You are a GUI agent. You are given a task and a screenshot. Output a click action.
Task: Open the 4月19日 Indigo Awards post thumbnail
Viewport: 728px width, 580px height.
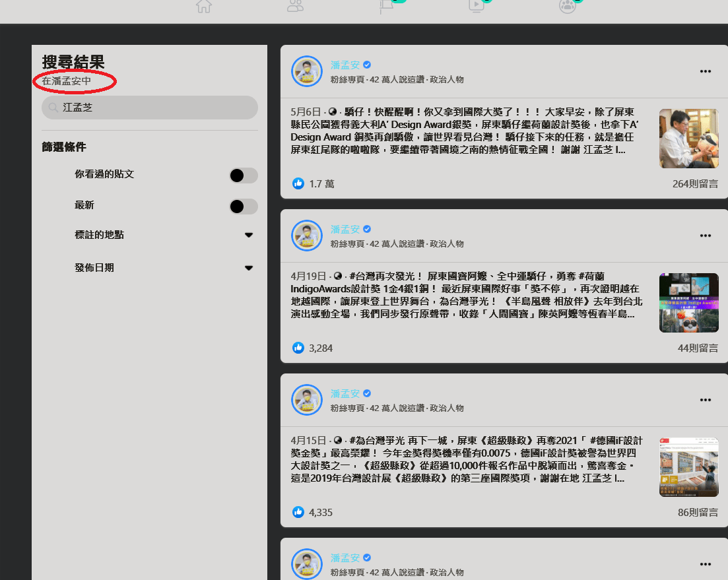pyautogui.click(x=689, y=302)
